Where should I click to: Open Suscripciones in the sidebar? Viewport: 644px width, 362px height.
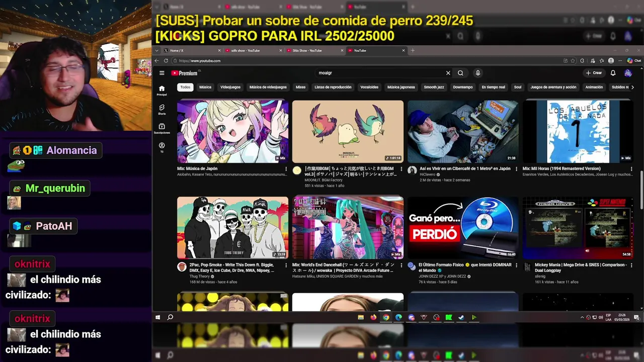click(x=162, y=128)
